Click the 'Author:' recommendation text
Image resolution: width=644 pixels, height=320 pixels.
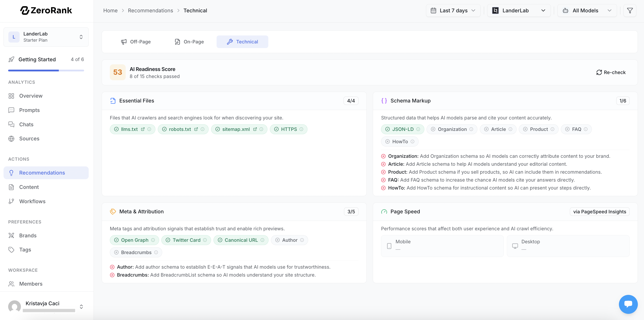(223, 267)
